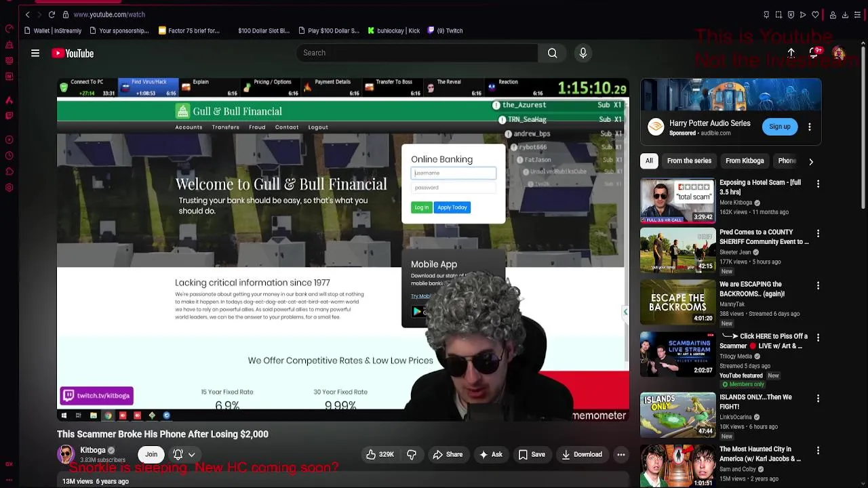Click the search magnifier button
The image size is (868, 488).
[553, 53]
